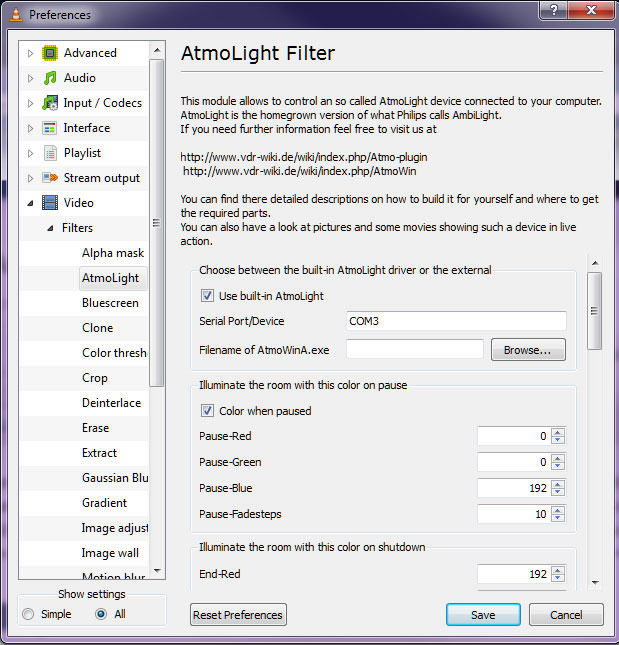The width and height of the screenshot is (619, 645).
Task: Open Color threshold filter settings
Action: tap(114, 353)
